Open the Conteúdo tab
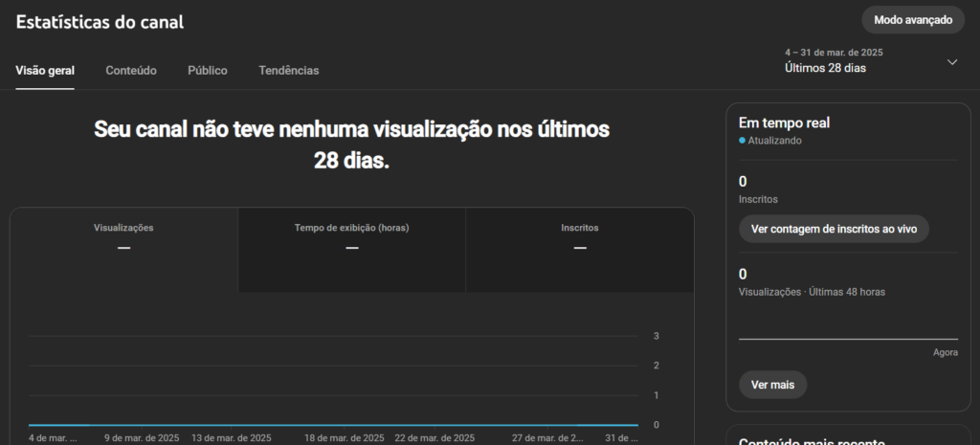The image size is (980, 445). point(131,71)
